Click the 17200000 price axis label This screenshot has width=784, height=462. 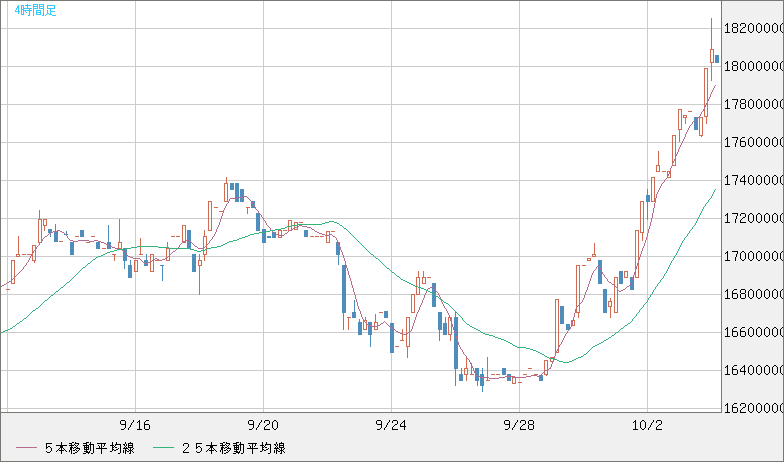point(754,219)
